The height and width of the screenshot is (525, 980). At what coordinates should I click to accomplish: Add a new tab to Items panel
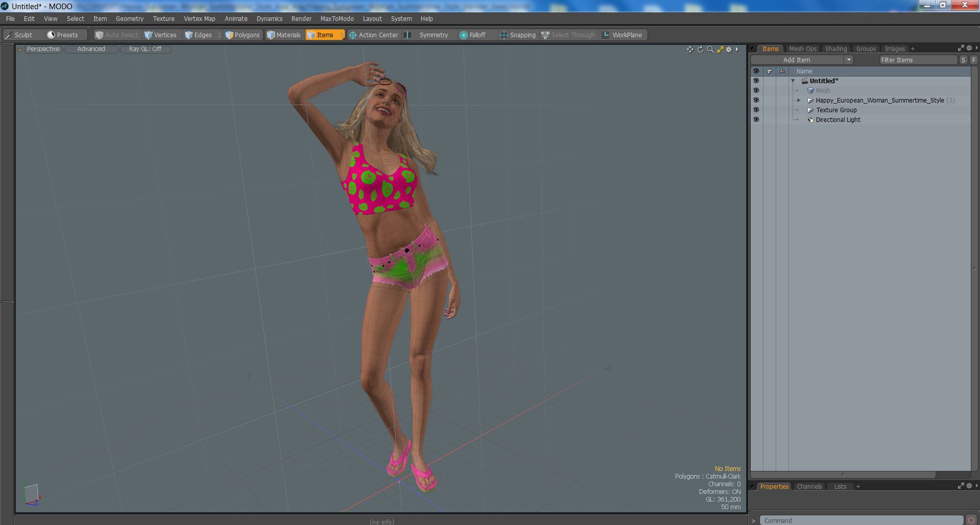click(913, 49)
